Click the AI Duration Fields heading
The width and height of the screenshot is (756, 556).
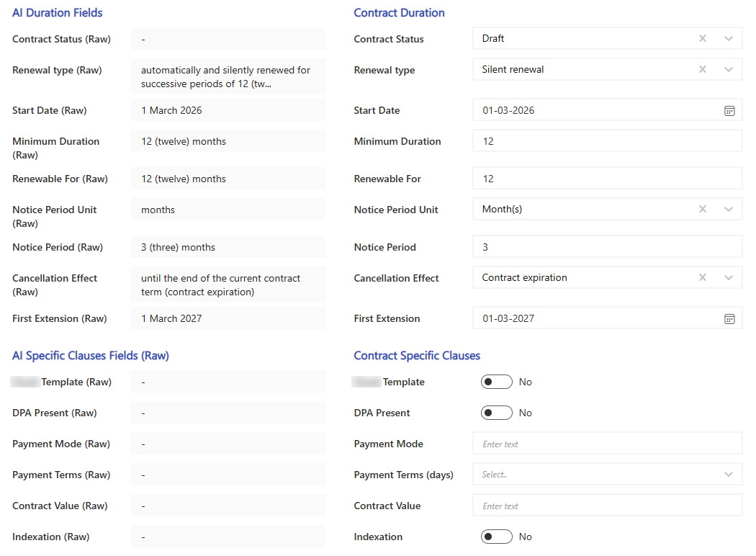pyautogui.click(x=58, y=13)
